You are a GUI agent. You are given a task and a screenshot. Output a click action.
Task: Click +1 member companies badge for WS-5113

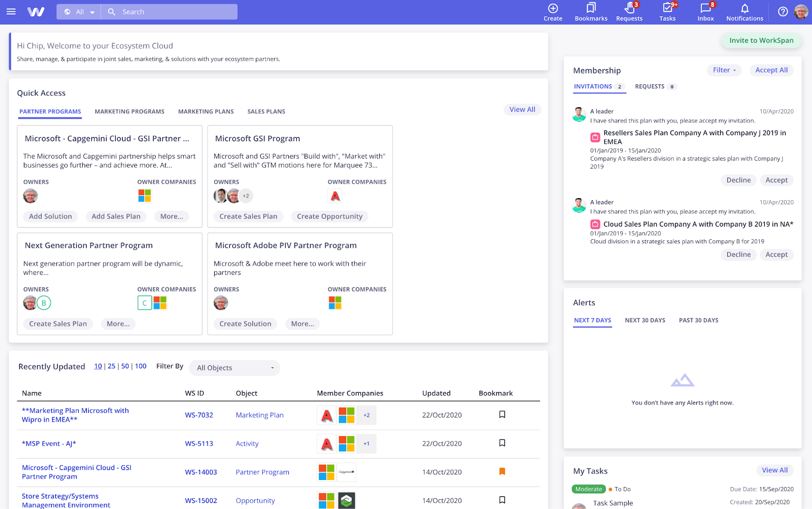366,444
